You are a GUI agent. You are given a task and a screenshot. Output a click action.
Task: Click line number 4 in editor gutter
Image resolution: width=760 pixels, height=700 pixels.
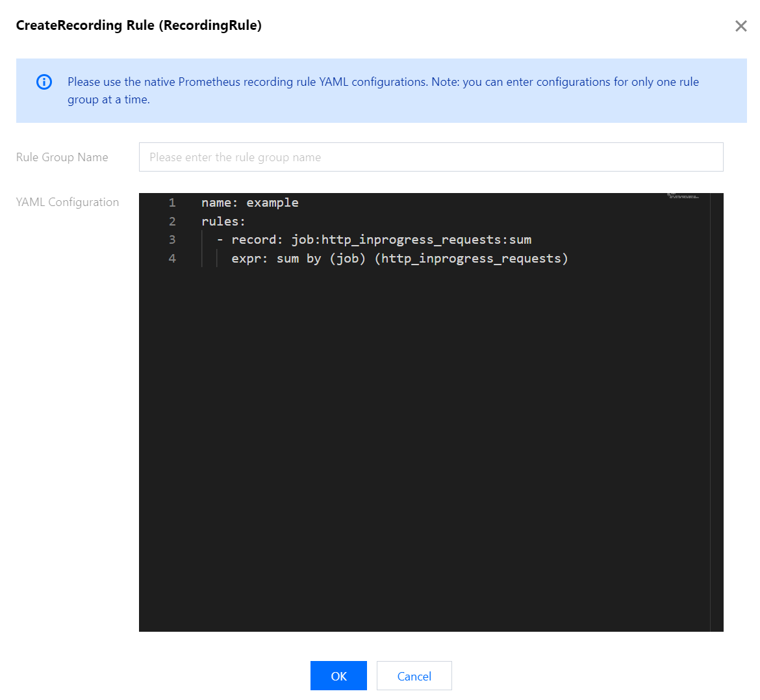172,259
